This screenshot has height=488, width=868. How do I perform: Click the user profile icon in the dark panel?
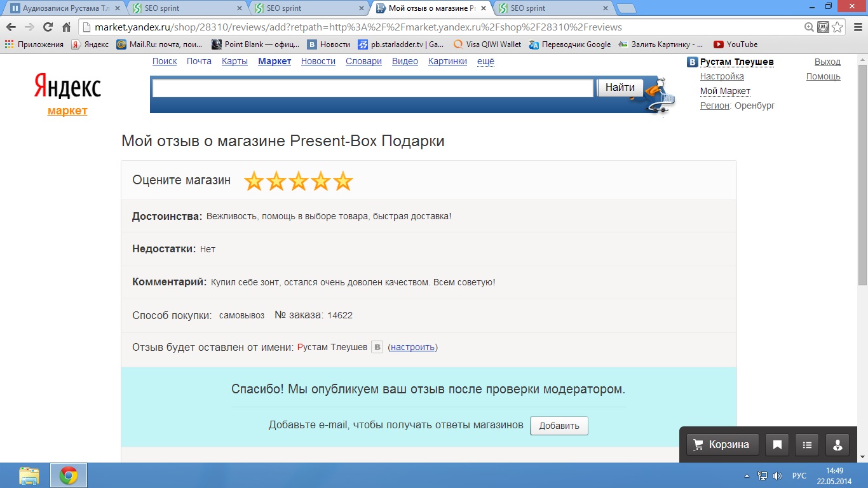[x=837, y=445]
